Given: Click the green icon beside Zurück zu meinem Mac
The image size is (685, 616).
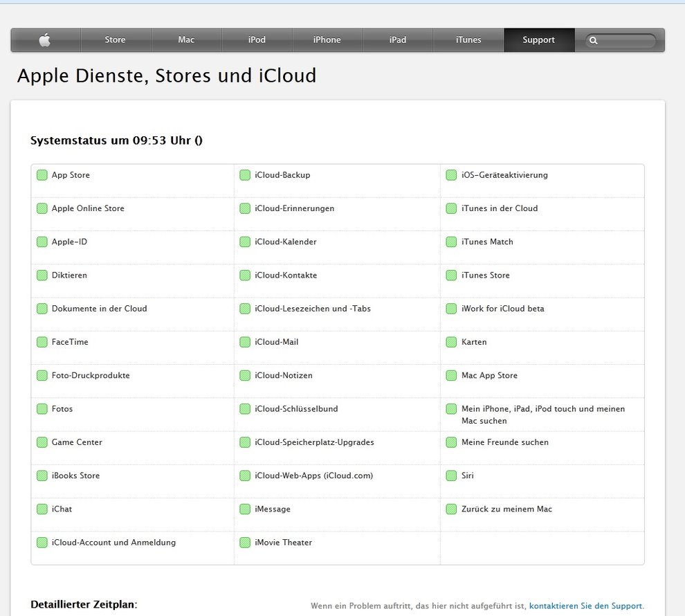Looking at the screenshot, I should click(451, 509).
